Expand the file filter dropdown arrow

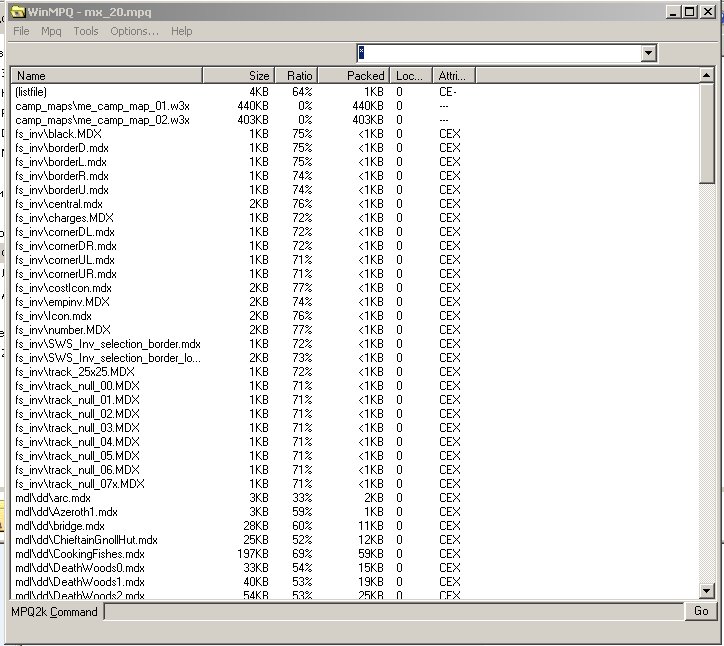648,53
